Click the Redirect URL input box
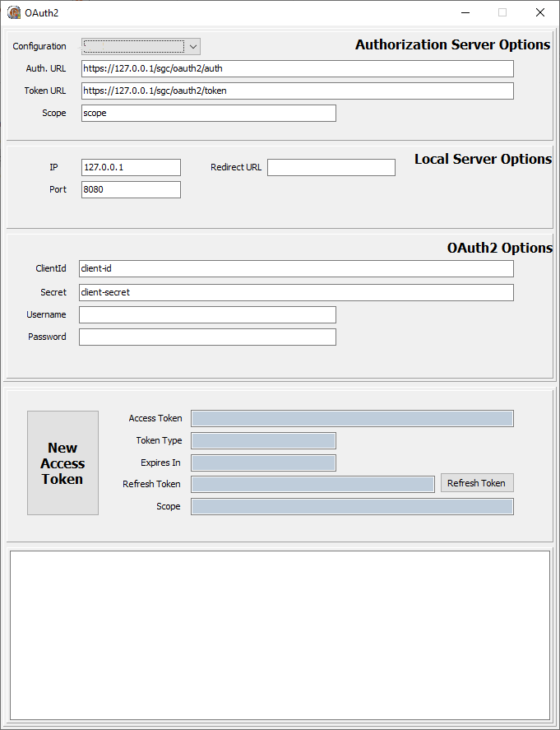 click(x=331, y=167)
